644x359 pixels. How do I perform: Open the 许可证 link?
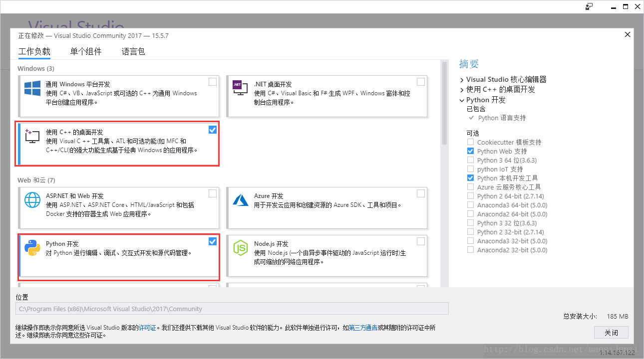(147, 328)
